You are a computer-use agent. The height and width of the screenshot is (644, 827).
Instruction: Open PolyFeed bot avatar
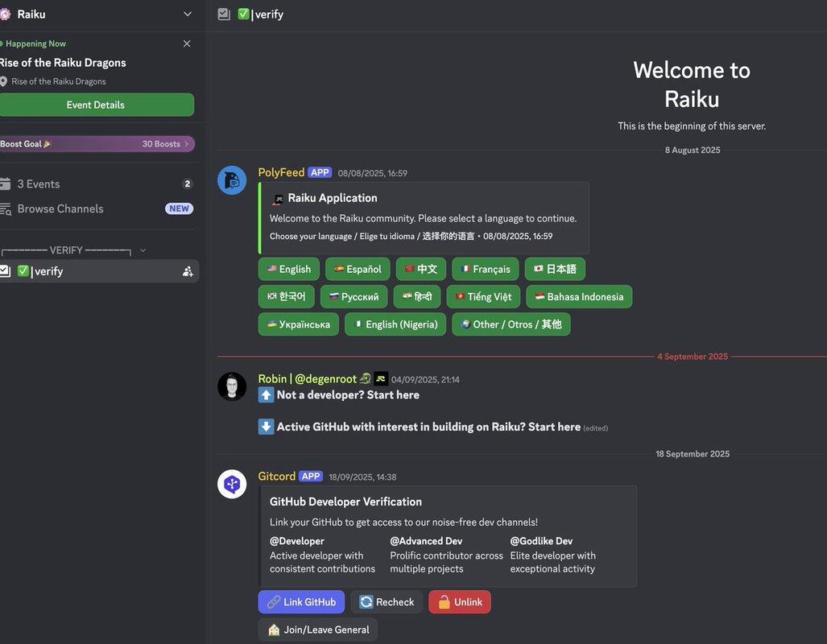point(232,180)
